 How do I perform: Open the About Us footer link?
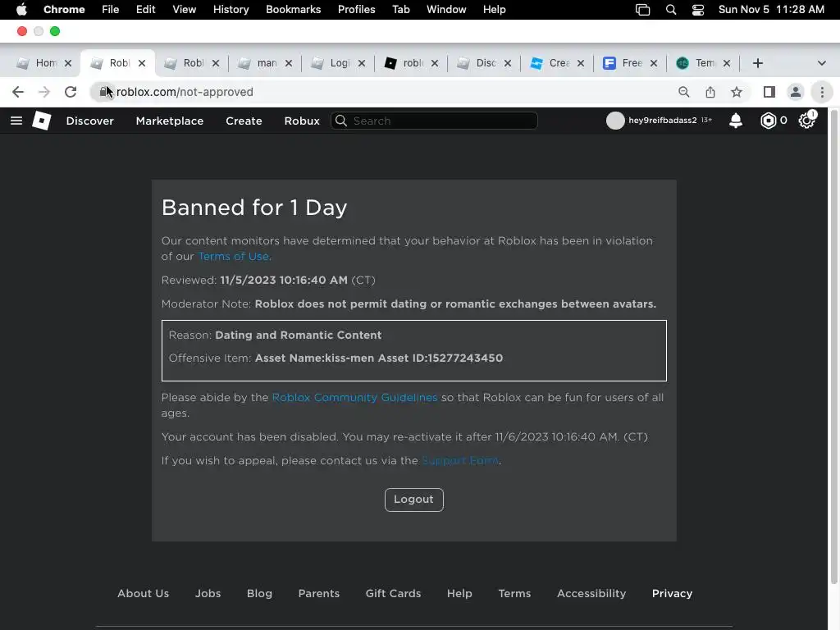click(143, 594)
